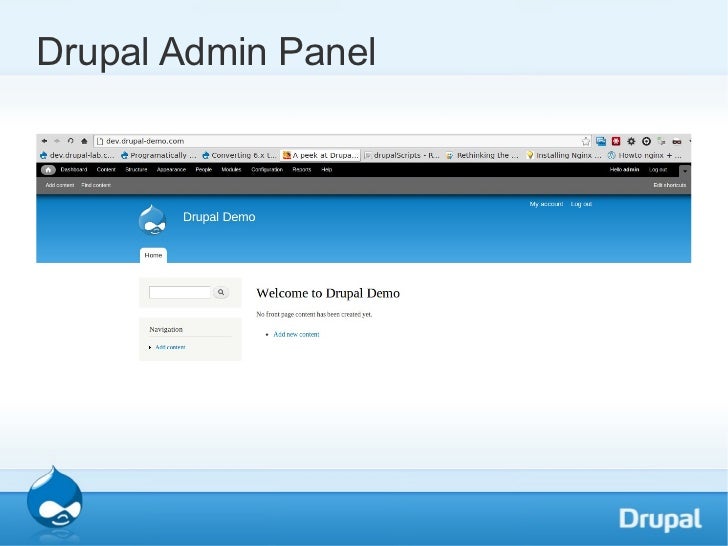Viewport: 728px width, 546px height.
Task: Select the Home tab
Action: coord(153,255)
